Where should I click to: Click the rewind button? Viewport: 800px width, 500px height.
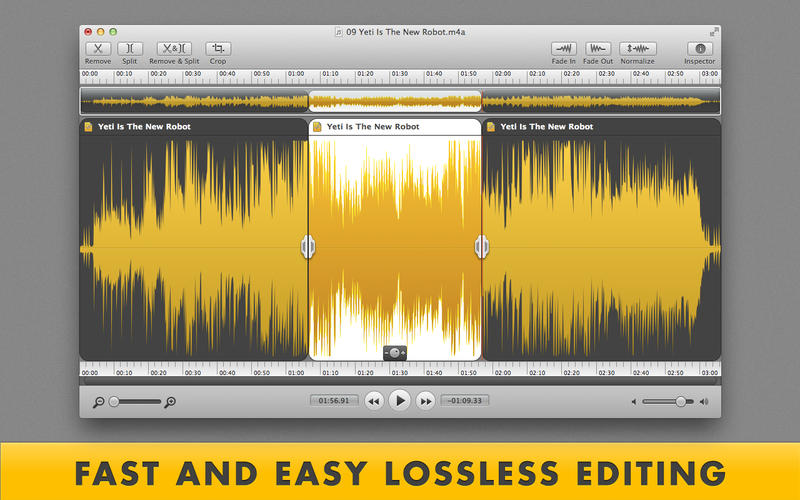point(374,401)
